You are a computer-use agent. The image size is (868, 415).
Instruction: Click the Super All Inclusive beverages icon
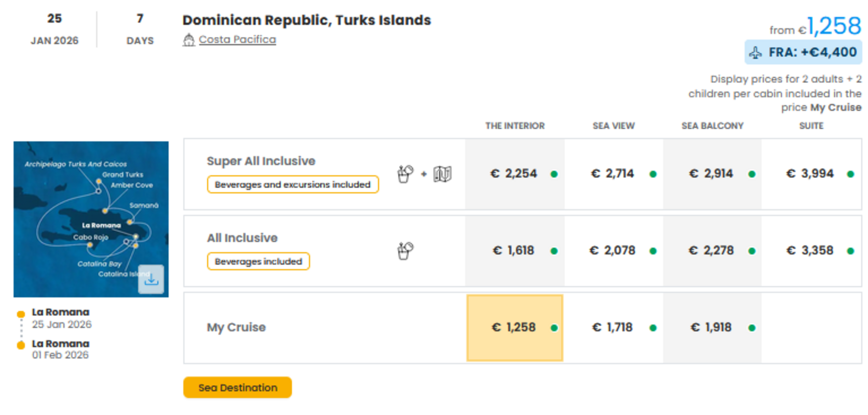point(405,174)
